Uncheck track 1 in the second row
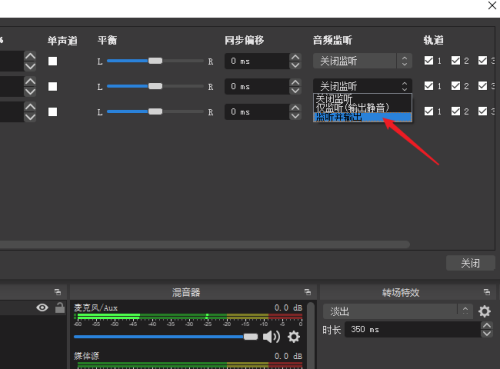The image size is (500, 369). pyautogui.click(x=429, y=86)
